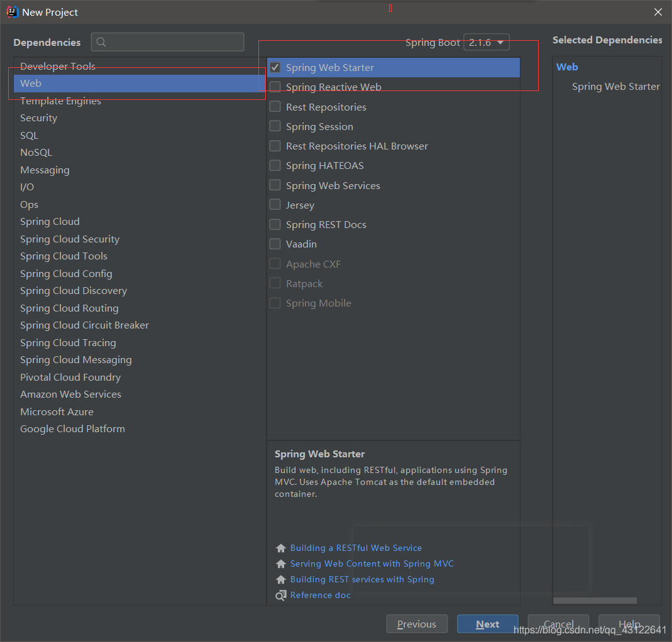This screenshot has width=672, height=642.
Task: Check the Rest Repositories option
Action: click(x=275, y=107)
